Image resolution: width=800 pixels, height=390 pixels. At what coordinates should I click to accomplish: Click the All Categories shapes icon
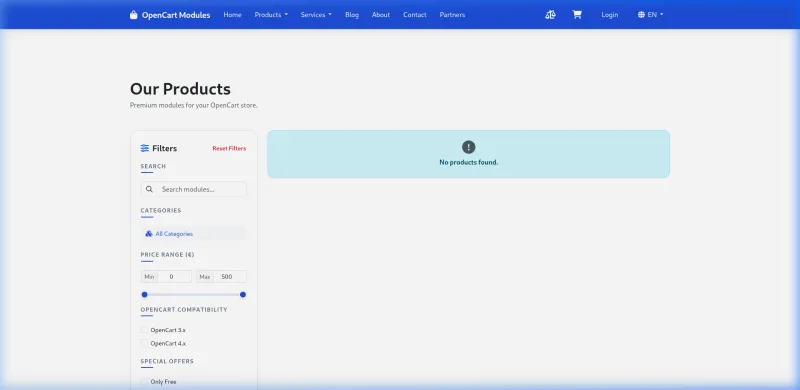pyautogui.click(x=149, y=234)
